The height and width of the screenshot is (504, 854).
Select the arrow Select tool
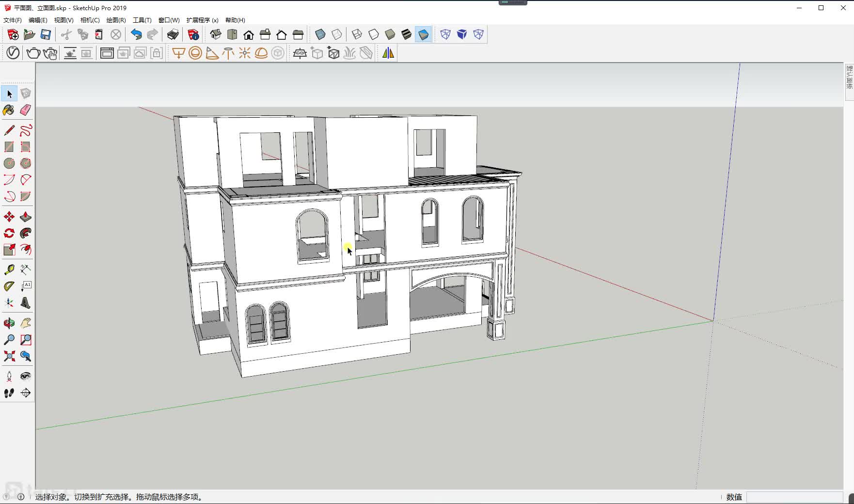click(x=9, y=94)
